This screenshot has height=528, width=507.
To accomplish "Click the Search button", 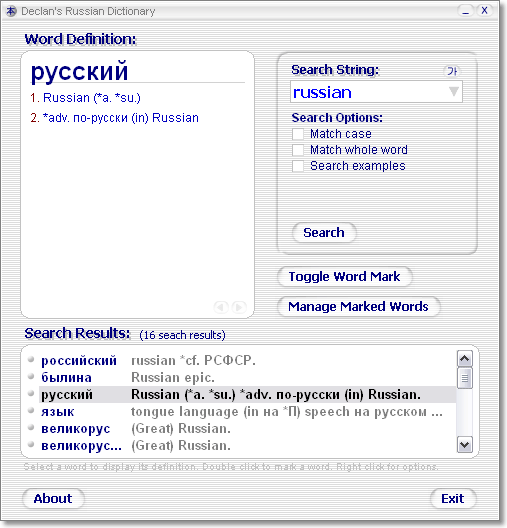I will (324, 233).
